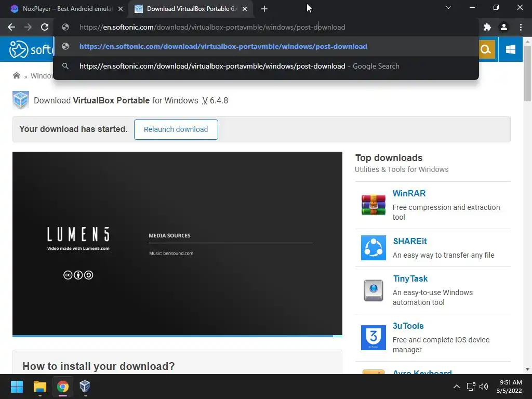Open the SHAREit link
The image size is (532, 399).
point(410,241)
